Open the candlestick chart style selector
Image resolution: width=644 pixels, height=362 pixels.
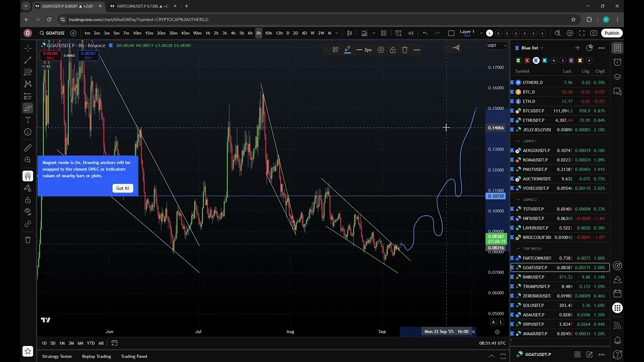(350, 33)
